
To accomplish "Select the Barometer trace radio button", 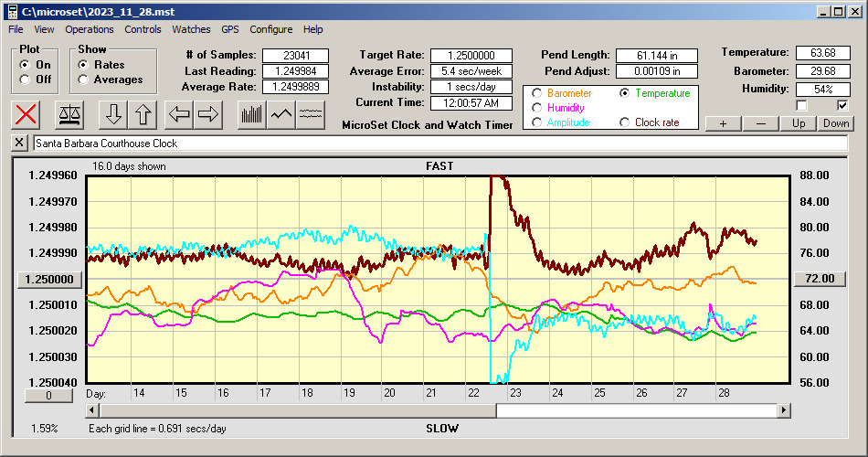I will coord(537,93).
